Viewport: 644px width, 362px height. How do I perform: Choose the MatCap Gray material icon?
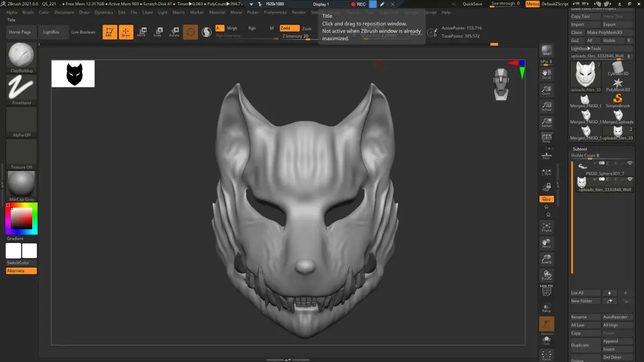point(21,184)
